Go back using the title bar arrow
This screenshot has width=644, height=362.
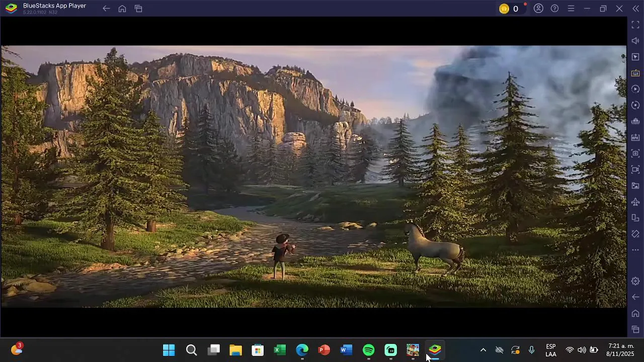(106, 9)
